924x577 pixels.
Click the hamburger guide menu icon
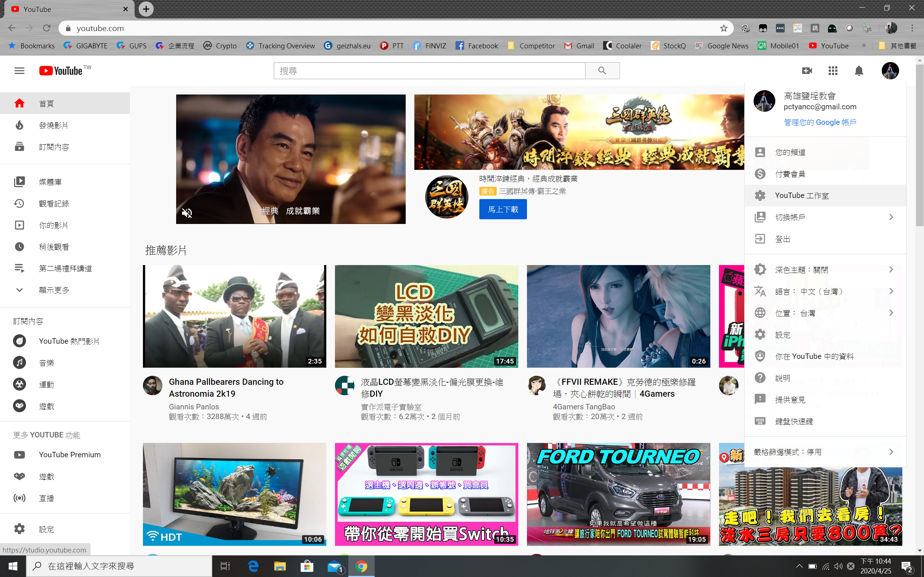click(19, 71)
